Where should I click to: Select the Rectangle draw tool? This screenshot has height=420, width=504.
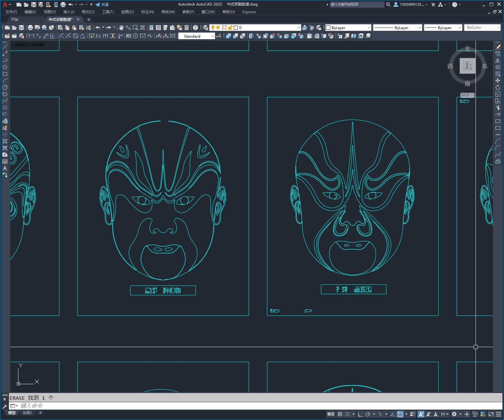5,74
